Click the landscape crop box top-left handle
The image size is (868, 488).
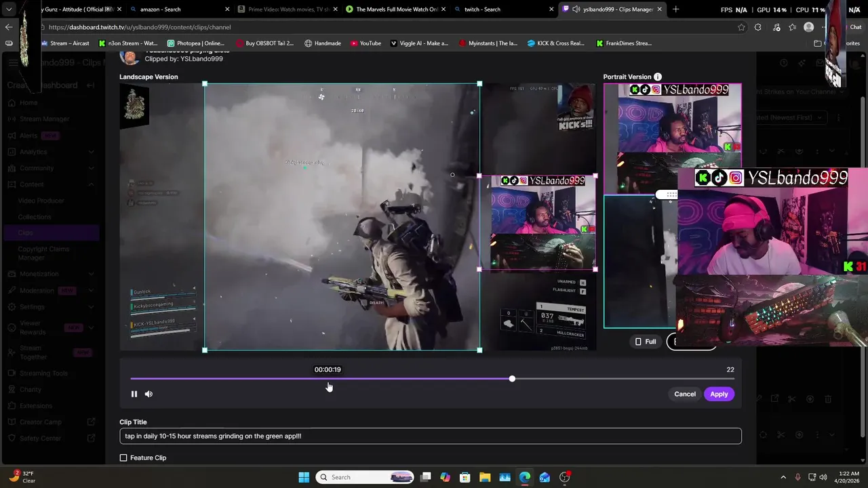click(x=205, y=84)
